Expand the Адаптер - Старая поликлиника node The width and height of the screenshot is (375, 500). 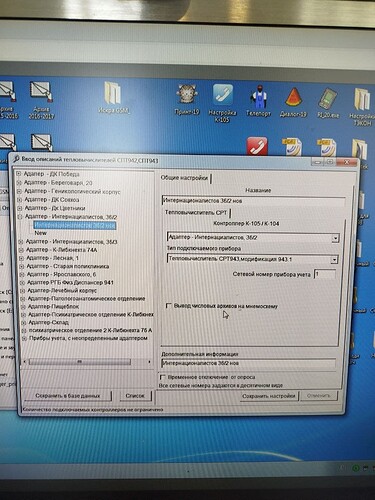pyautogui.click(x=22, y=266)
